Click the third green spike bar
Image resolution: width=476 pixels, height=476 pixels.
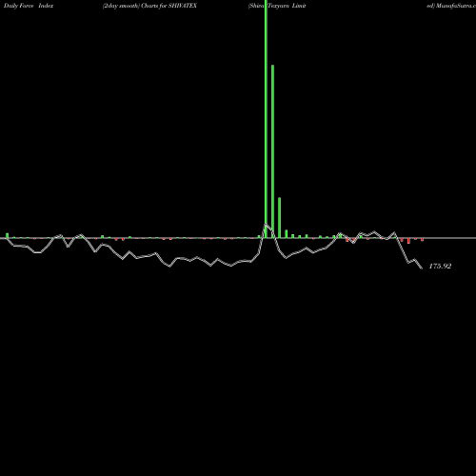pyautogui.click(x=280, y=218)
